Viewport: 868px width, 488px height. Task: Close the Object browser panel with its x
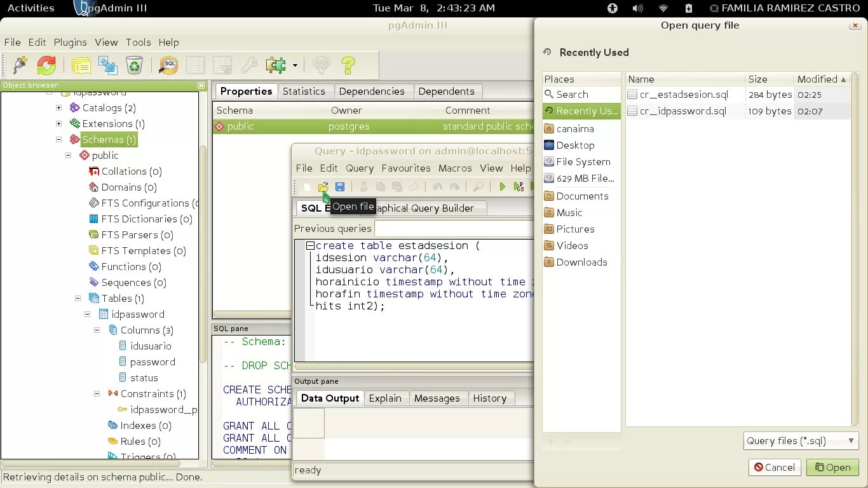coord(201,85)
